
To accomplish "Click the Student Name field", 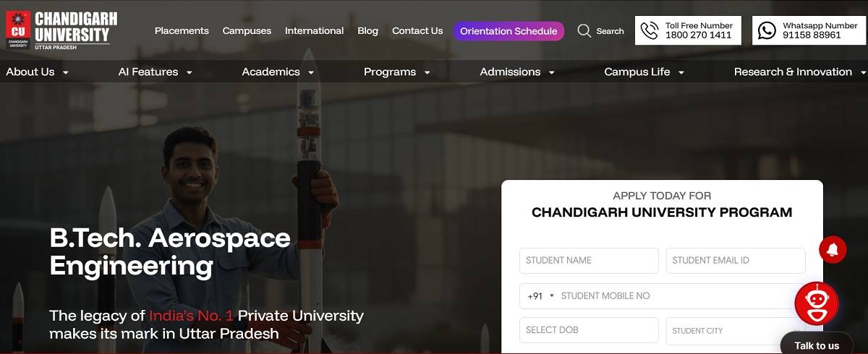I will (589, 260).
